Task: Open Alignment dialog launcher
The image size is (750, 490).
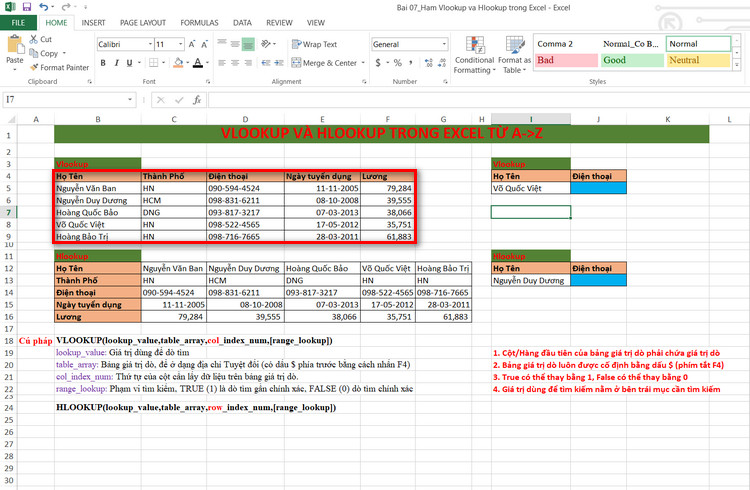Action: [x=364, y=82]
